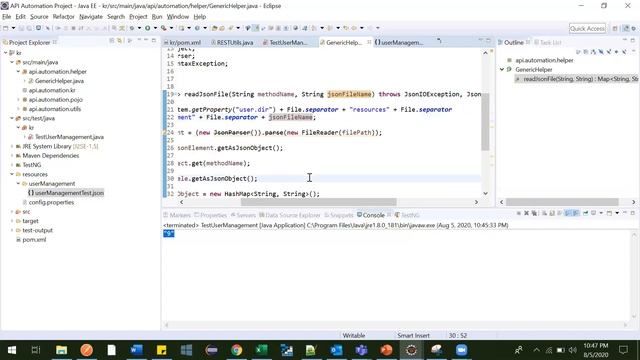Open Quick Access search field

point(587,28)
